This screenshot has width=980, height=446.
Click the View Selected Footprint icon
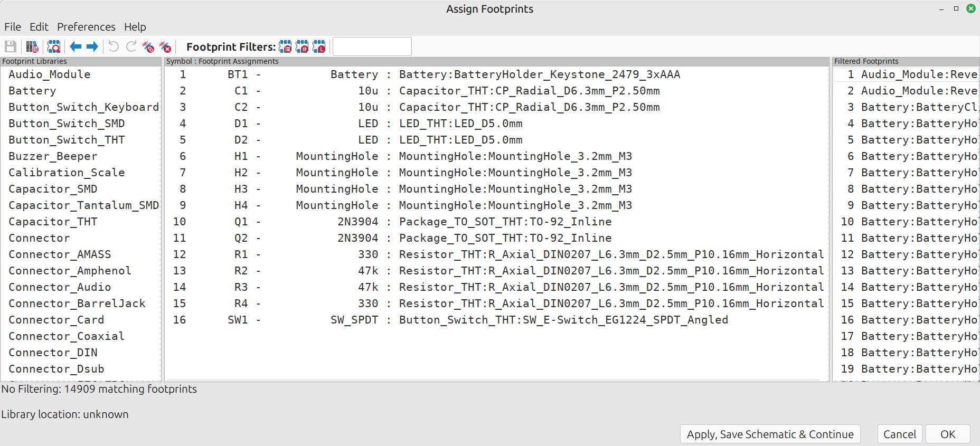pyautogui.click(x=54, y=46)
